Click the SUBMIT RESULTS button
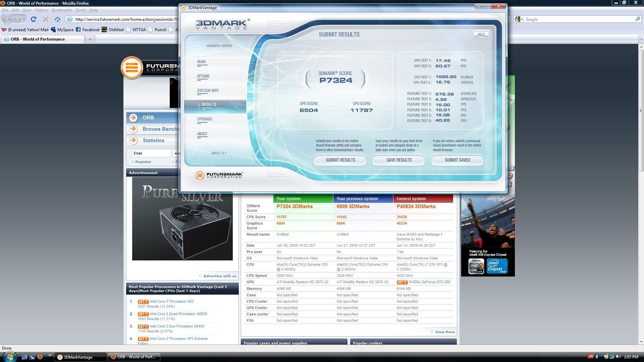The width and height of the screenshot is (644, 362). (340, 160)
